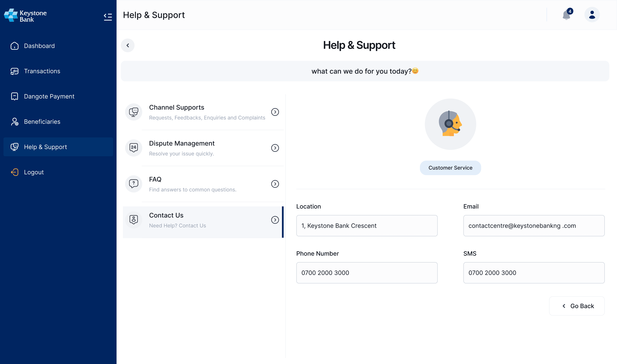Viewport: 617px width, 364px height.
Task: Click the Dispute Management 24 icon
Action: click(x=134, y=148)
